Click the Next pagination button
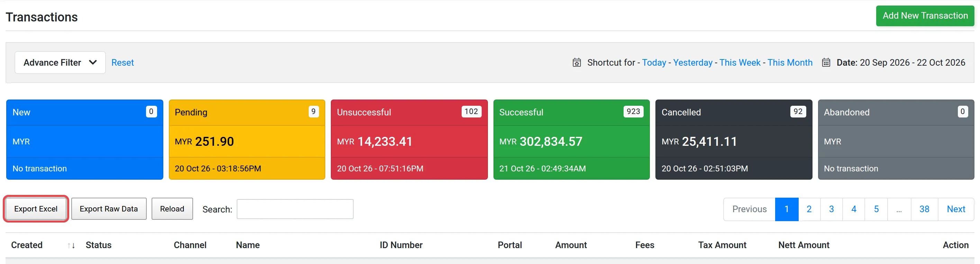The height and width of the screenshot is (264, 980). pyautogui.click(x=956, y=209)
